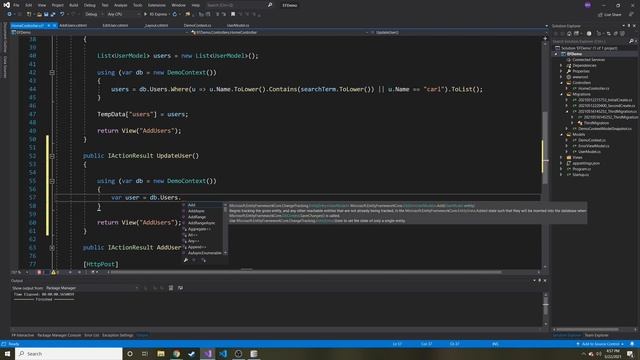Viewport: 640px width, 360px height.
Task: Open Chrome from taskbar
Action: tap(176, 353)
